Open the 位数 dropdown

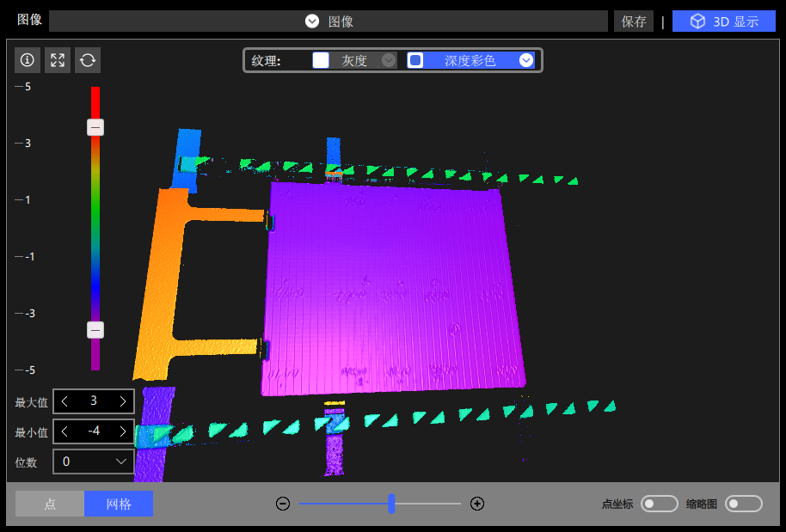click(x=93, y=462)
